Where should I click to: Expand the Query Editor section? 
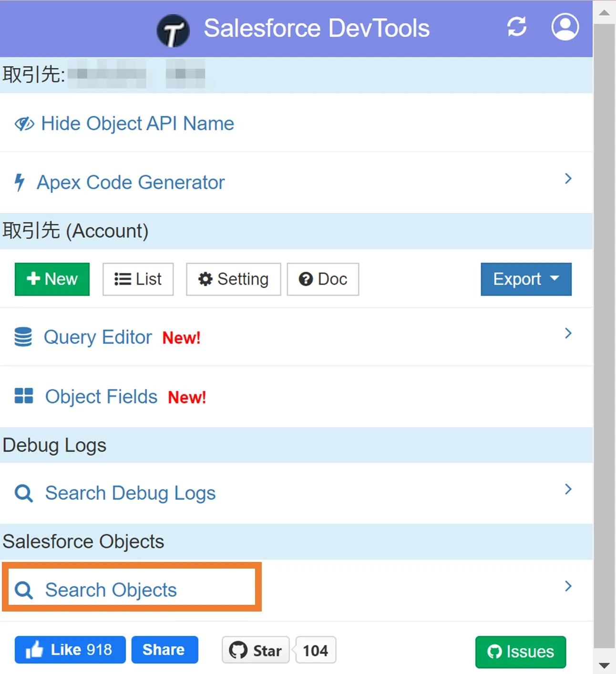[x=567, y=333]
